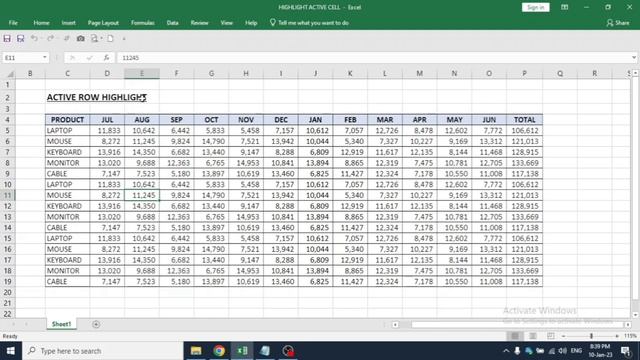
Task: Open the Review tab
Action: click(199, 23)
